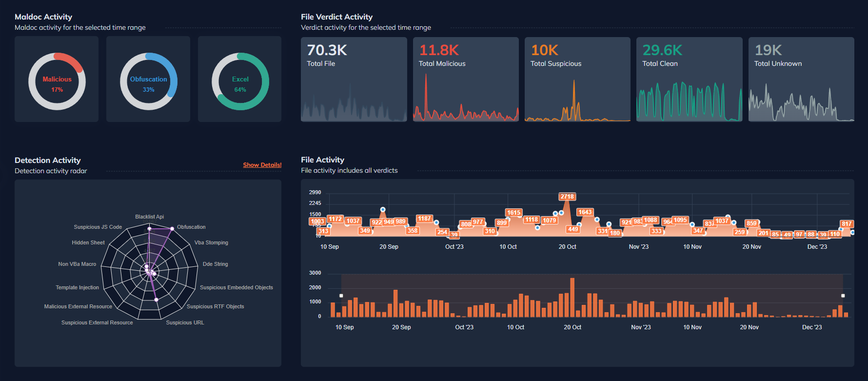
Task: Click the Suspicious URL radar label
Action: click(x=185, y=322)
